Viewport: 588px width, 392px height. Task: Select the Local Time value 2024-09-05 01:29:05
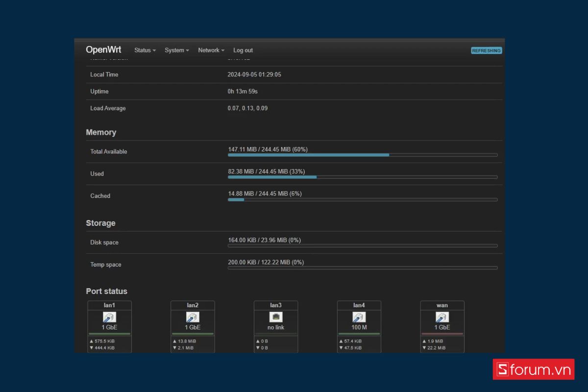click(254, 75)
